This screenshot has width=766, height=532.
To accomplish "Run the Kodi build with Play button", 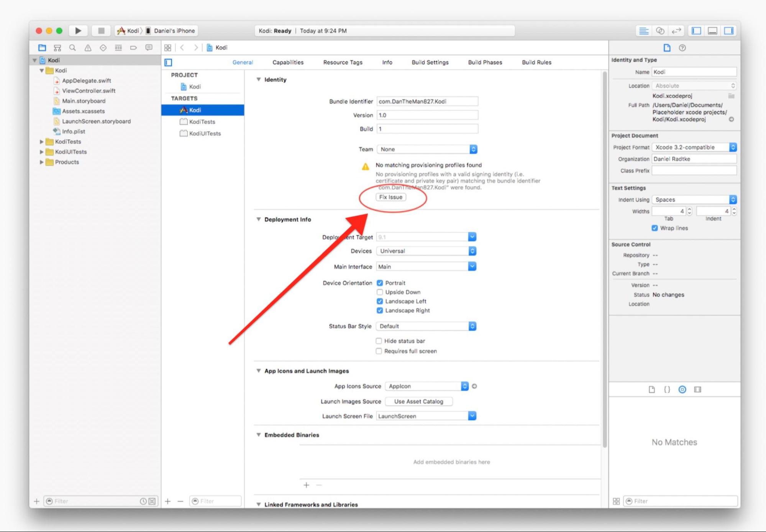I will tap(78, 31).
